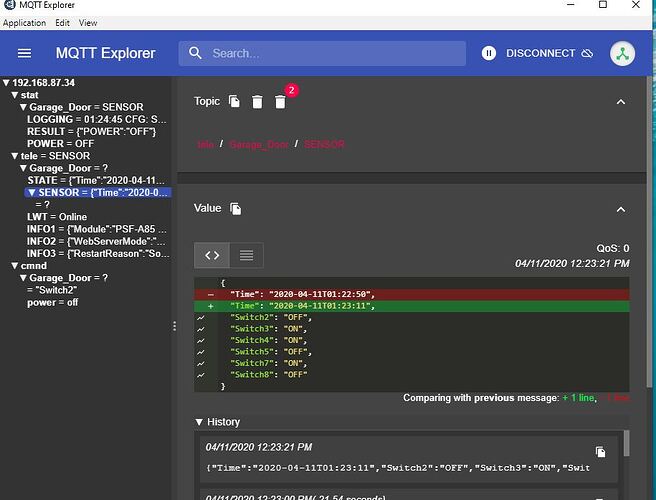Click 'tele' in topic breadcrumb
Image resolution: width=656 pixels, height=500 pixels.
(205, 144)
